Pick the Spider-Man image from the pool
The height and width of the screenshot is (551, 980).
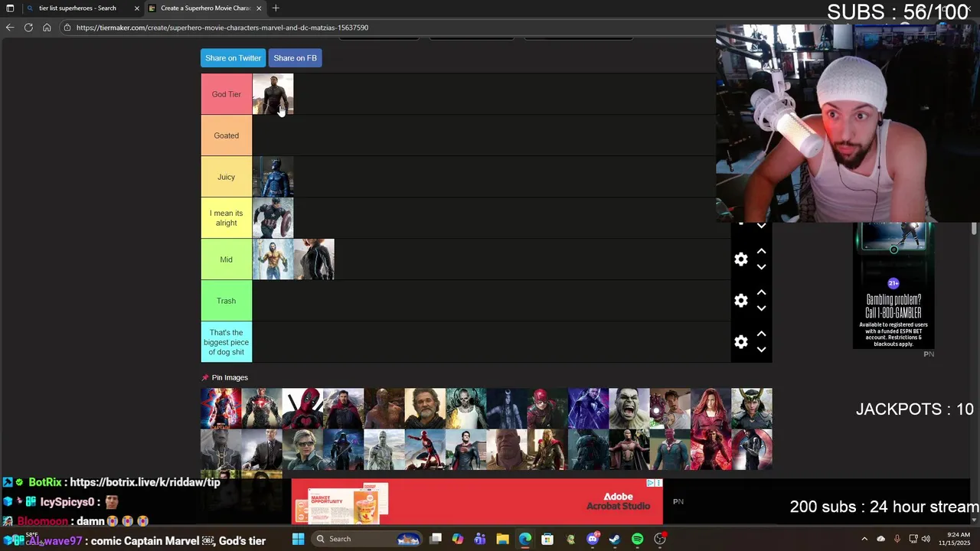pos(425,449)
